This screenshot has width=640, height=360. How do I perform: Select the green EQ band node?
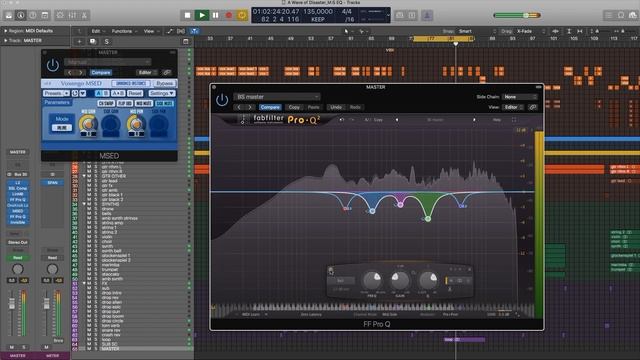[x=428, y=219]
